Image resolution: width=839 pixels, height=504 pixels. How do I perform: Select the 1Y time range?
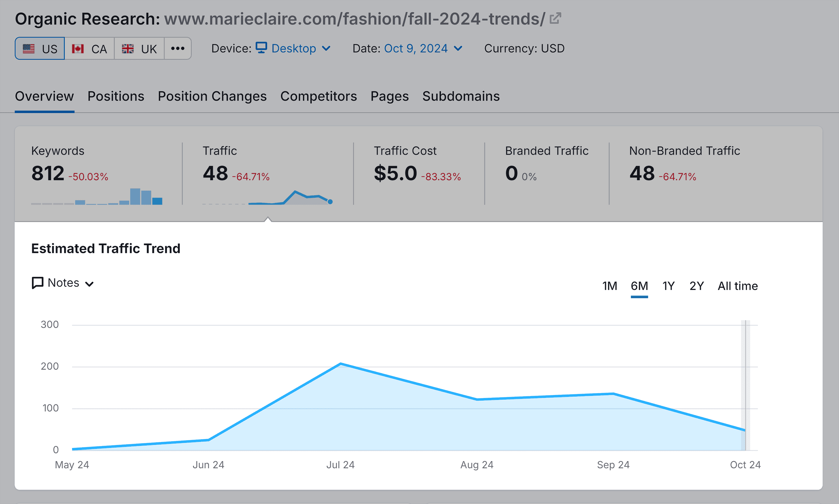668,286
